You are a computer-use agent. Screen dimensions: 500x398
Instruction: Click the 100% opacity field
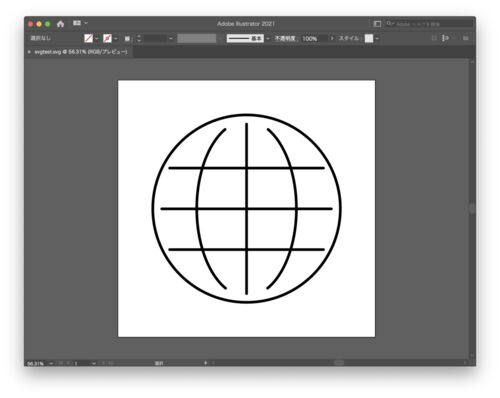[x=314, y=38]
